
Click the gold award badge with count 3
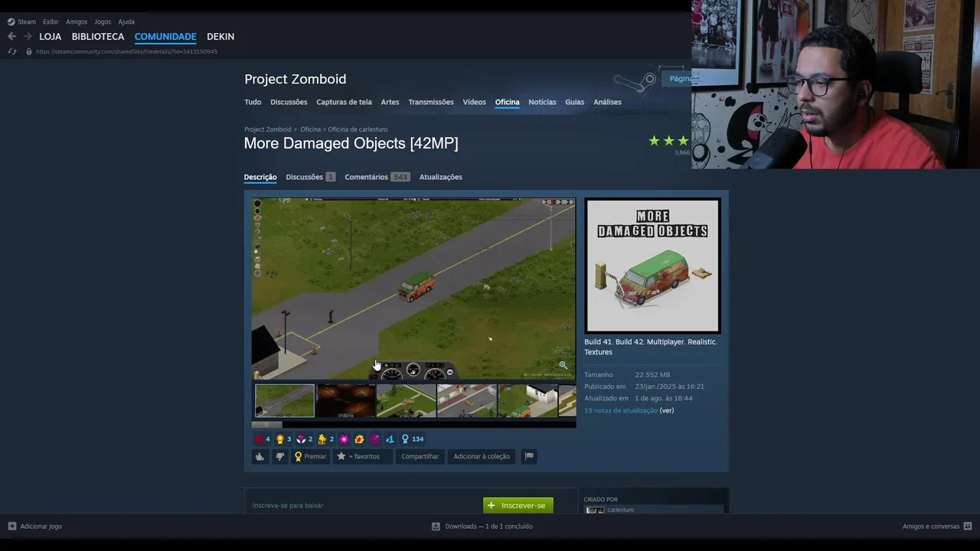coord(283,439)
